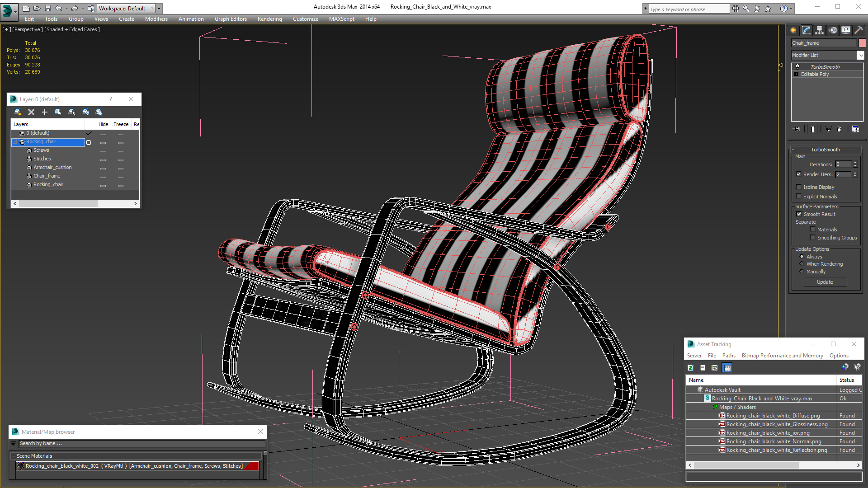Screen dimensions: 868x488
Task: Open the Display panel tab icon
Action: point(846,30)
